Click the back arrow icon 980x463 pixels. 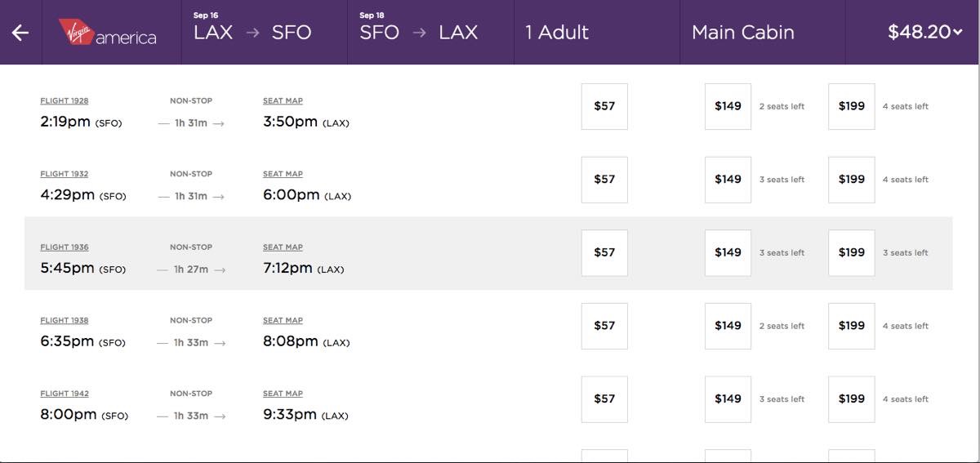20,33
